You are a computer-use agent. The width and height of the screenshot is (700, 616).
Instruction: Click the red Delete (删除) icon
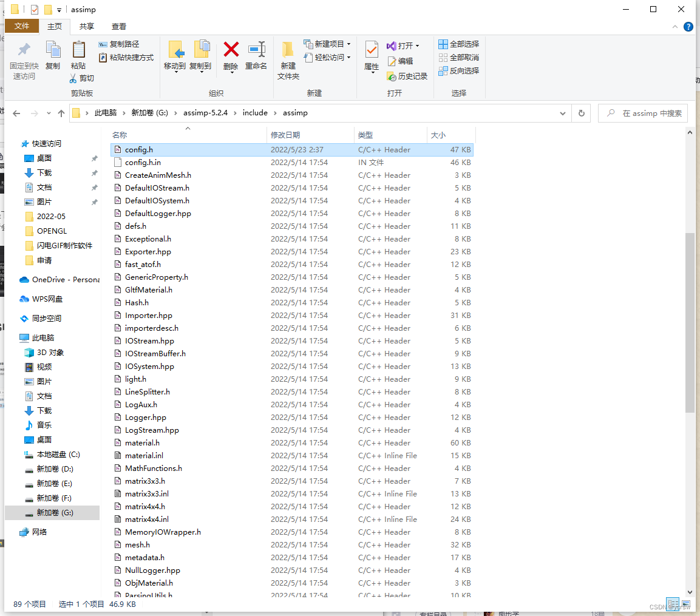pyautogui.click(x=231, y=50)
